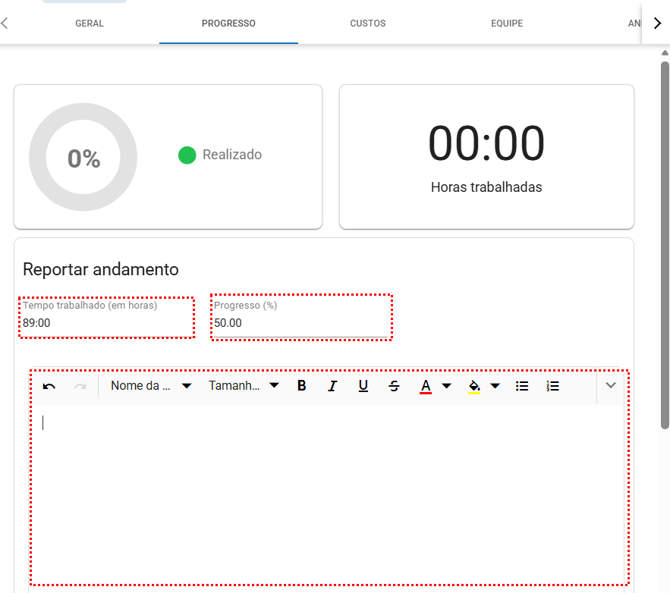670x593 pixels.
Task: Switch to the Custos tab
Action: click(x=367, y=23)
